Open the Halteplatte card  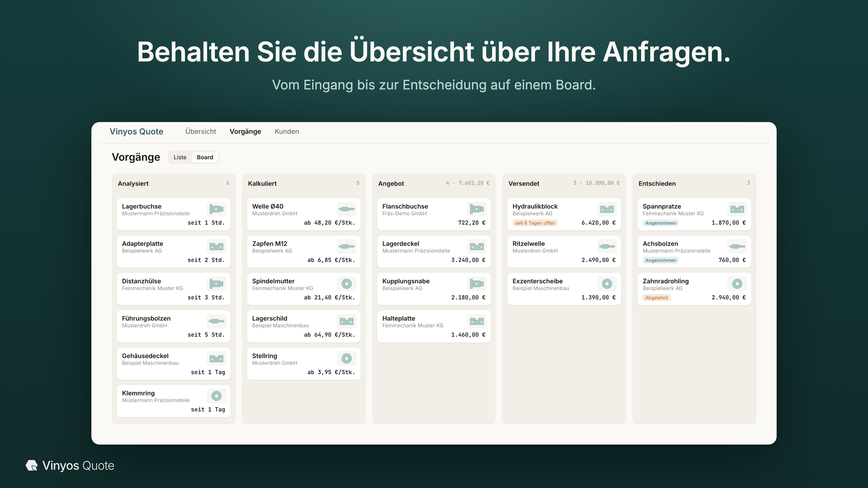(x=434, y=326)
